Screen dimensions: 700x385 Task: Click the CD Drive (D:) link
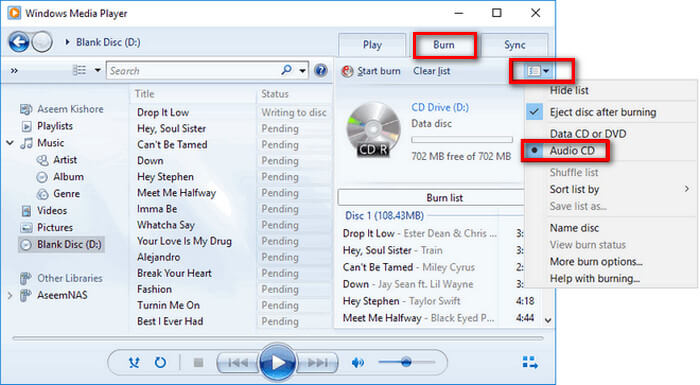click(x=440, y=108)
